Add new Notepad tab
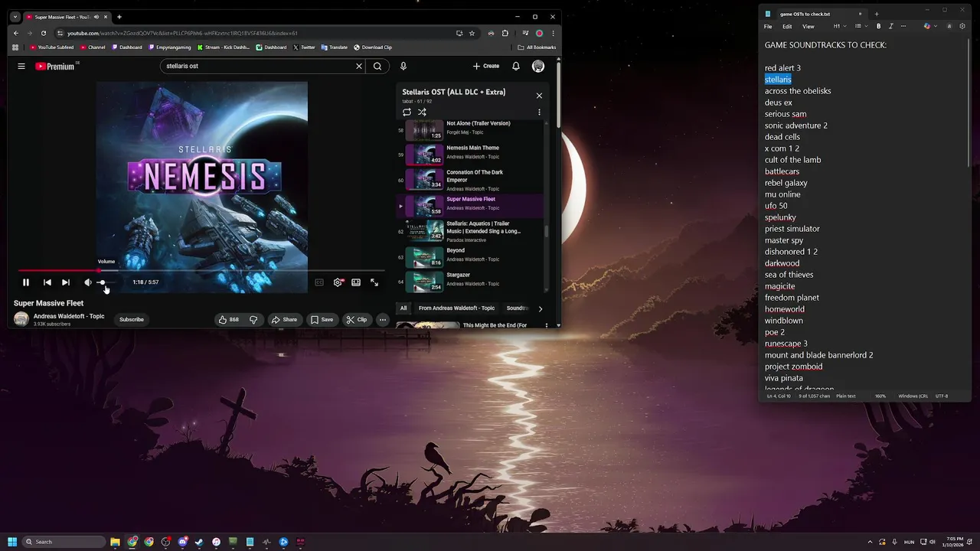Viewport: 980px width, 551px height. pos(877,14)
